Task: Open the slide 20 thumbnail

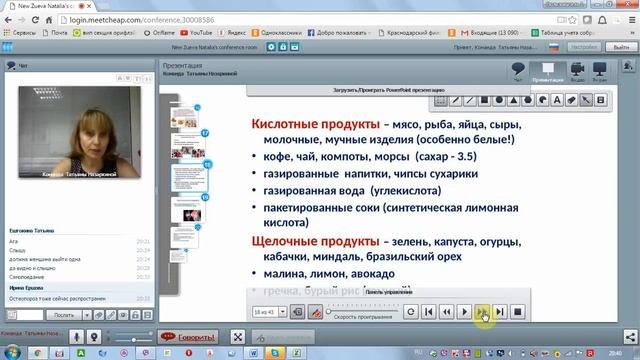Action: point(184,237)
